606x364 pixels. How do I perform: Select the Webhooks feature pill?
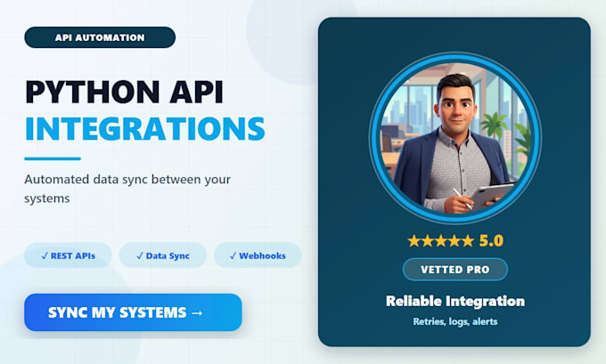258,255
